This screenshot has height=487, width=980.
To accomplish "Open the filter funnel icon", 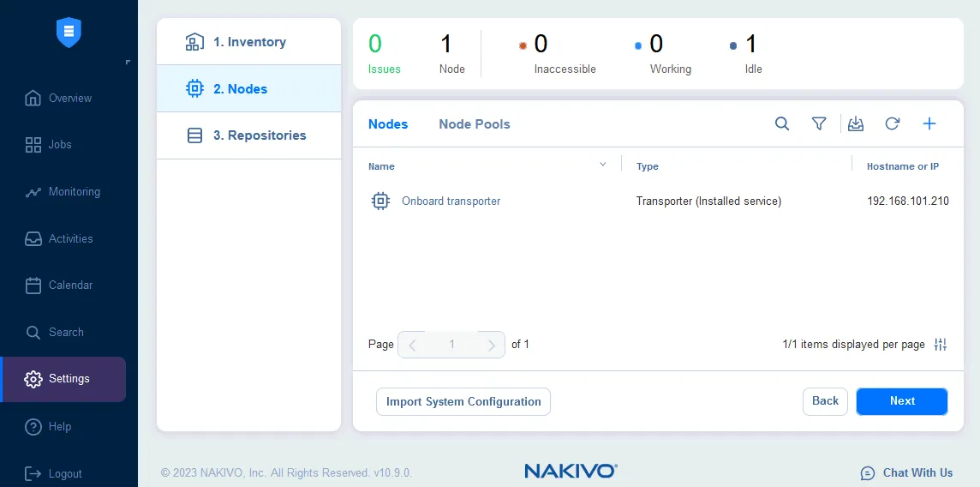I will [x=819, y=124].
